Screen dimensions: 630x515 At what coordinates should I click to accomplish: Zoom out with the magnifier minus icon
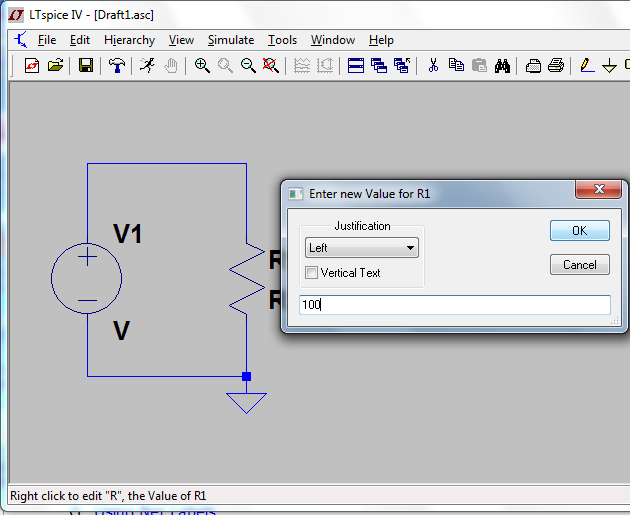point(248,65)
